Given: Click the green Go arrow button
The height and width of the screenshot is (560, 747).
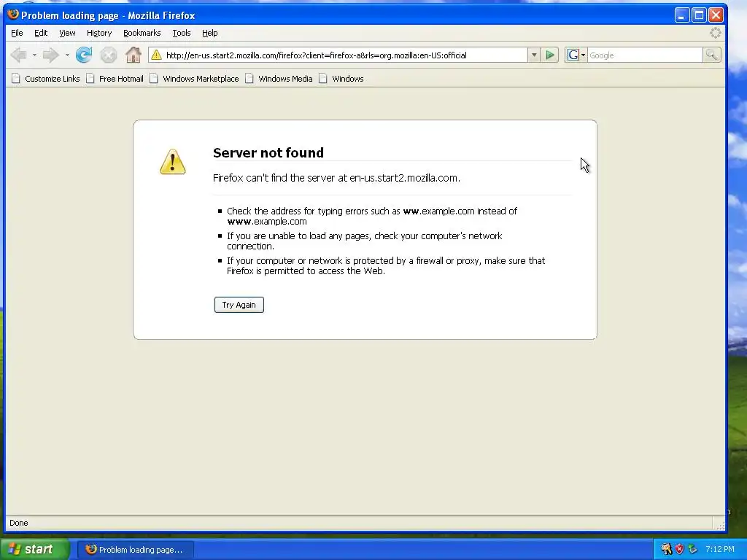Looking at the screenshot, I should 550,55.
